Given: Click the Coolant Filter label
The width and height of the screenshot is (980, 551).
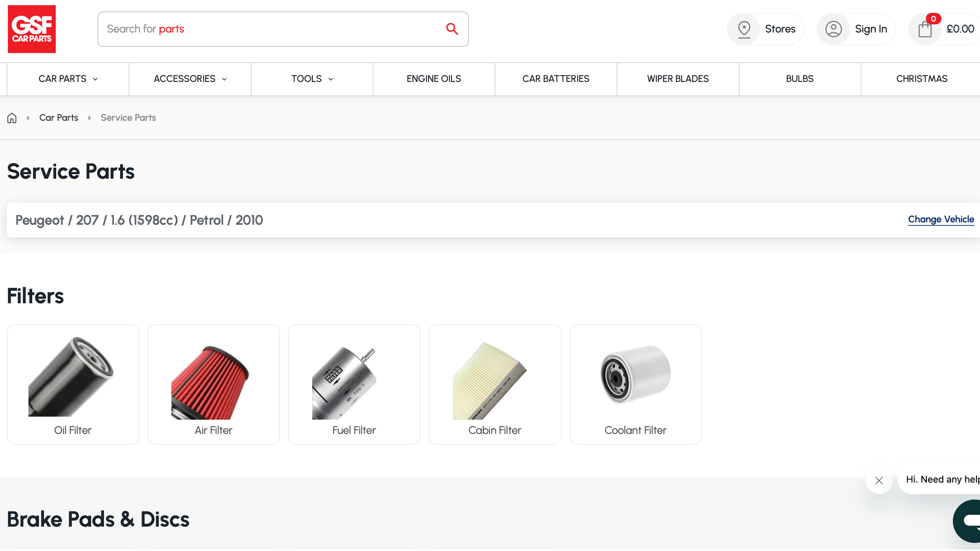Looking at the screenshot, I should point(635,430).
